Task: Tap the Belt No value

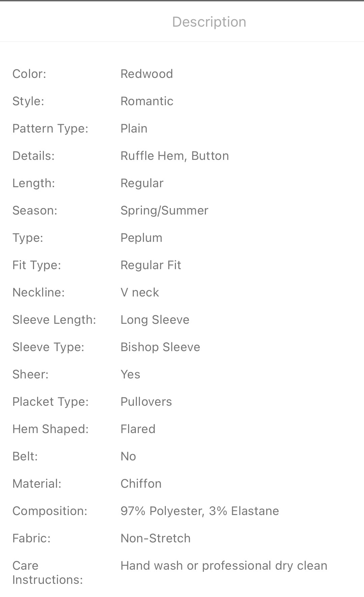Action: point(128,456)
